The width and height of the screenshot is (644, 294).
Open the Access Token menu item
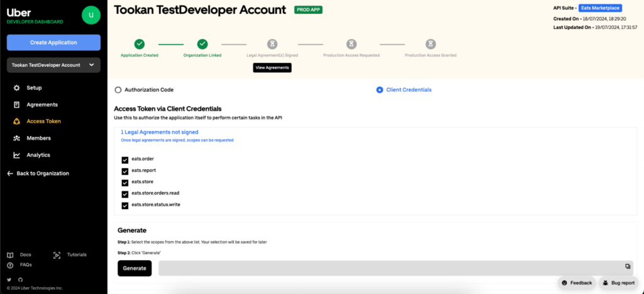click(43, 122)
